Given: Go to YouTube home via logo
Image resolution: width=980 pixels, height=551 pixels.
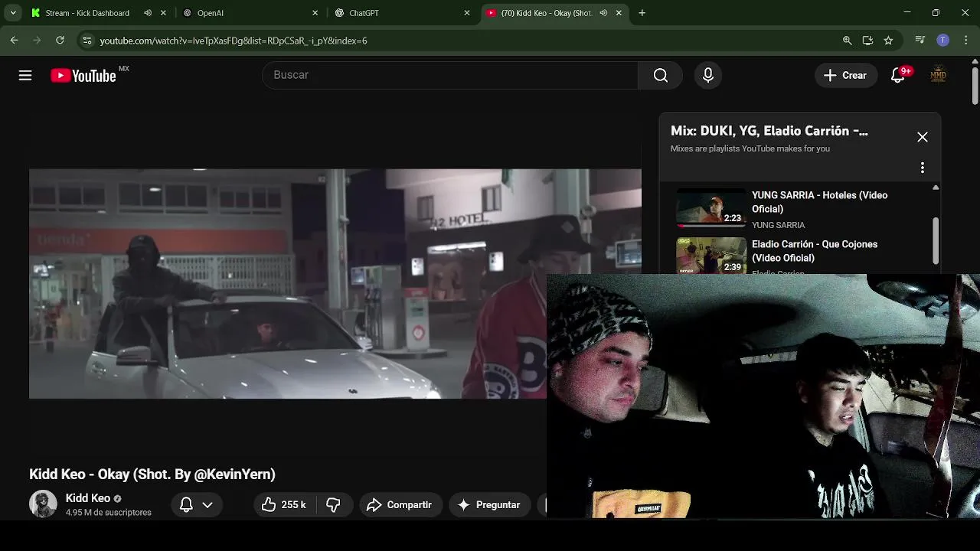Looking at the screenshot, I should coord(83,75).
